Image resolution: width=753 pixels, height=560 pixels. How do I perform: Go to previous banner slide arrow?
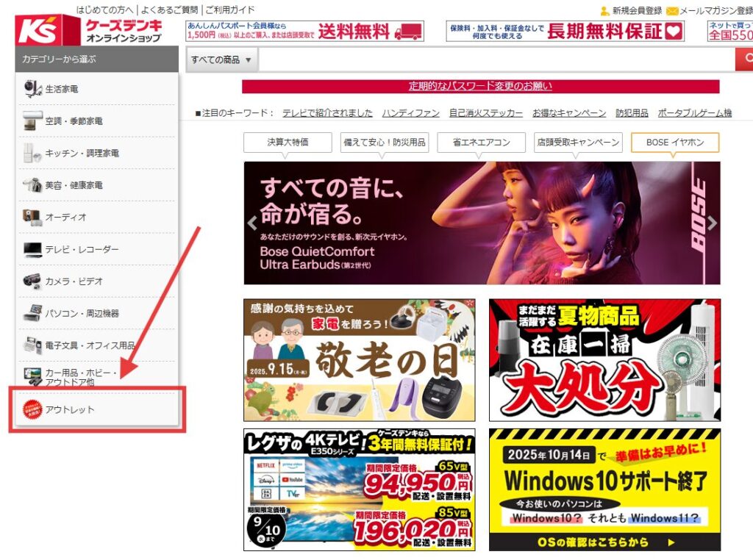pos(252,223)
